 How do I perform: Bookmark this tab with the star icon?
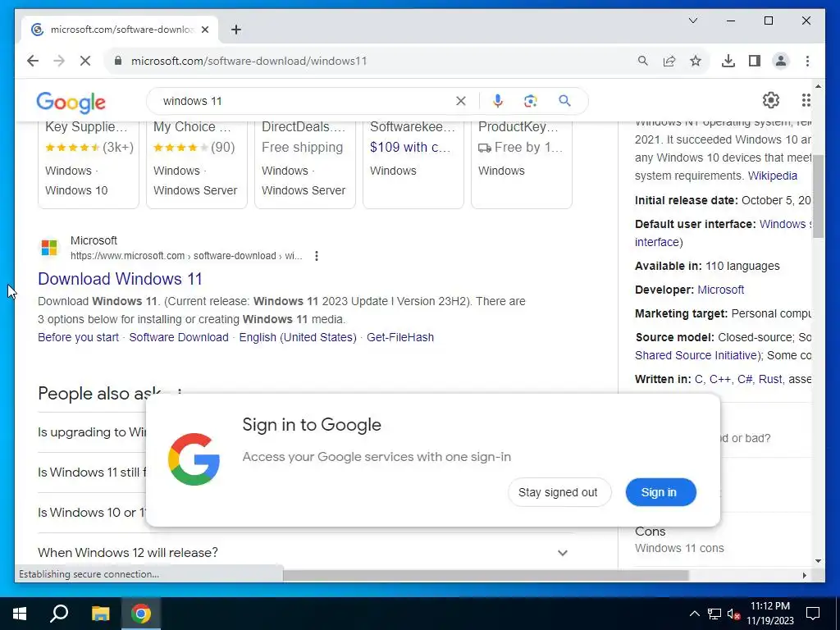click(x=696, y=61)
